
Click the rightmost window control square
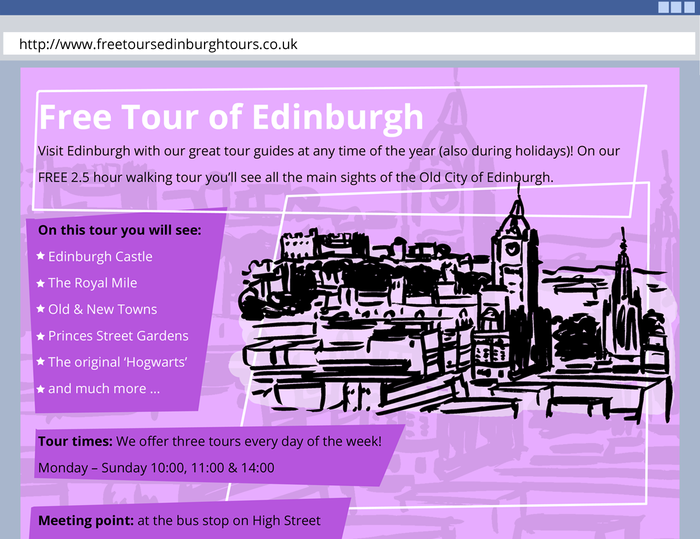pyautogui.click(x=689, y=7)
